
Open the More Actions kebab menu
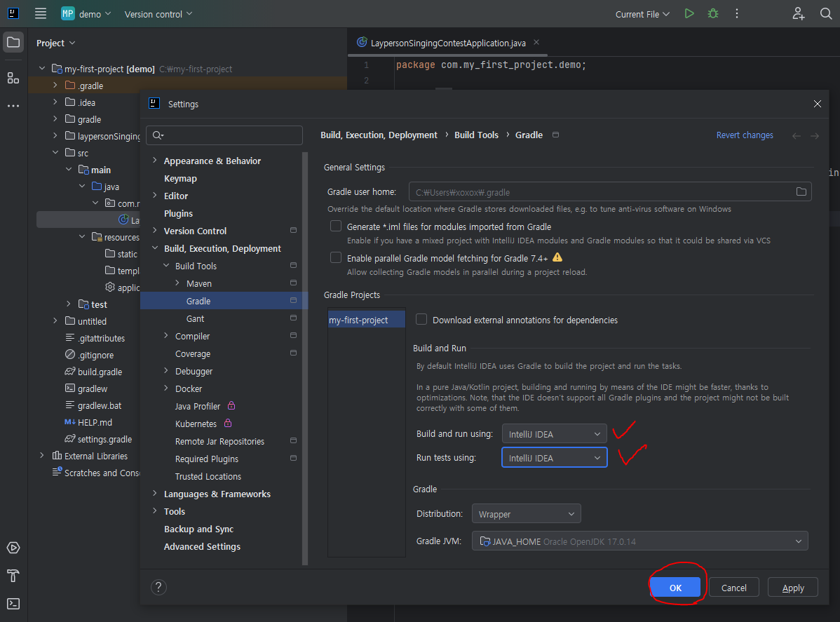coord(737,13)
